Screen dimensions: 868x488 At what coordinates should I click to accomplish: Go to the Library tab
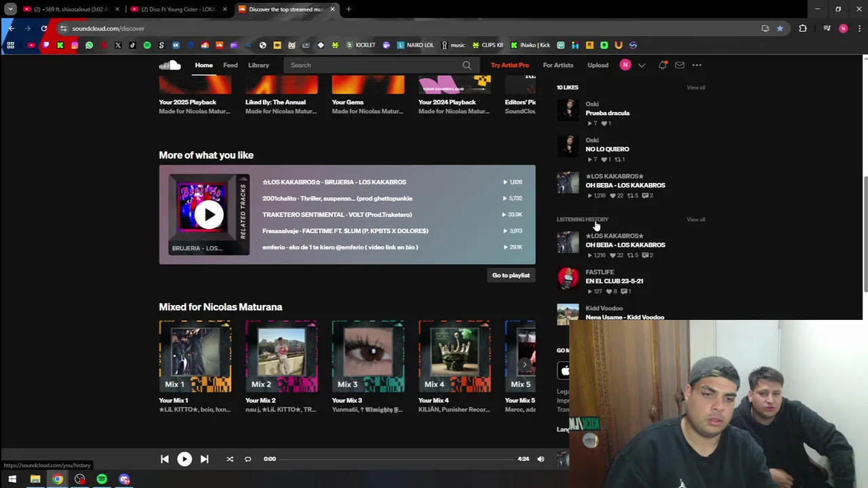pyautogui.click(x=258, y=65)
